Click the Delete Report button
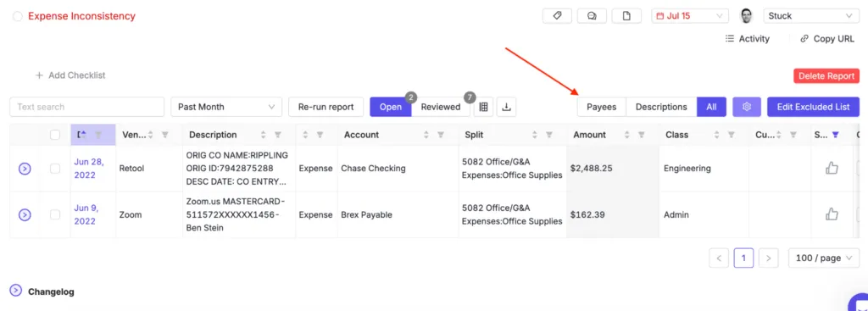Screen dimensions: 868x311 click(826, 75)
